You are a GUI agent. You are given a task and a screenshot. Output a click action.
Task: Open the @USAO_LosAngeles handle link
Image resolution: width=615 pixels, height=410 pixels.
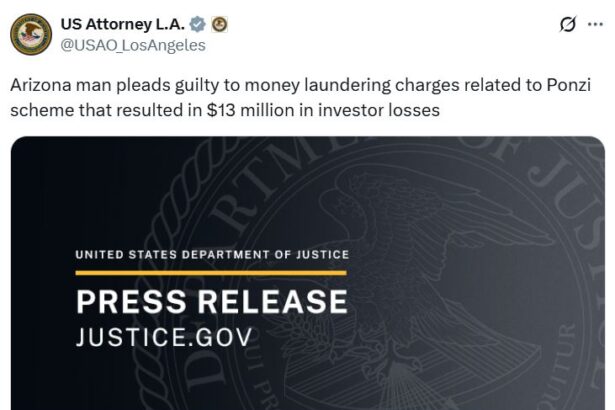(135, 45)
